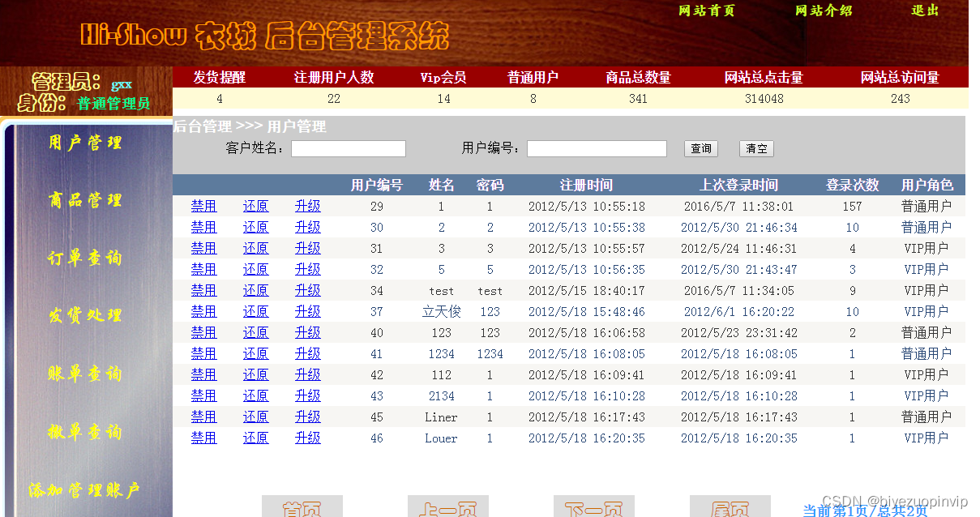Open 网站首页 link in header

(706, 11)
